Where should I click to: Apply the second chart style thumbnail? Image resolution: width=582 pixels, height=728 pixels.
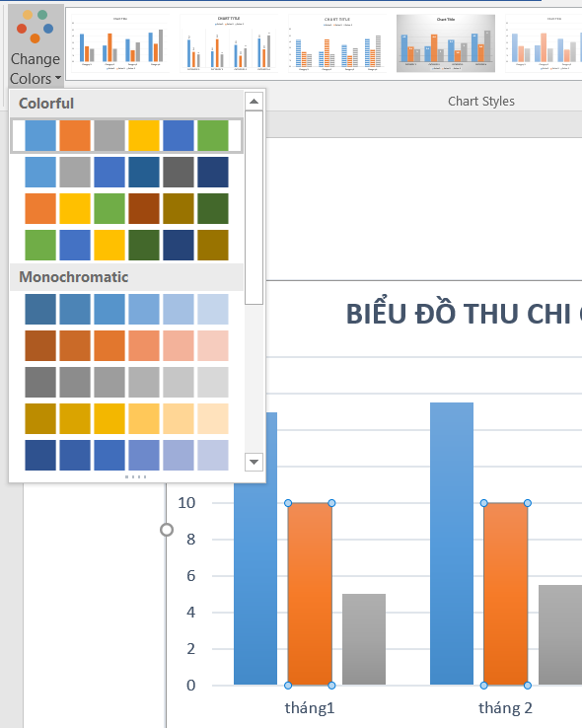pos(229,43)
